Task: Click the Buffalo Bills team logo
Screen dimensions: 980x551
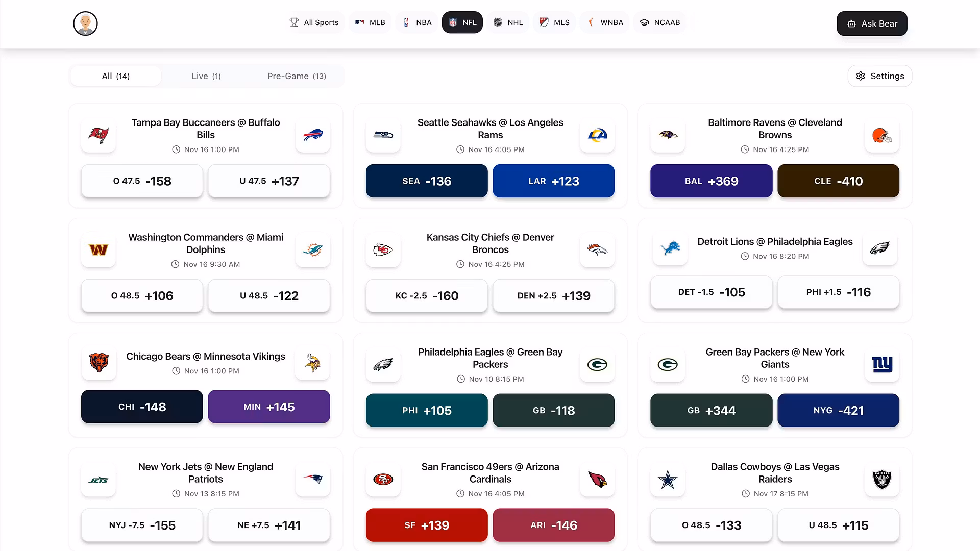Action: (313, 135)
